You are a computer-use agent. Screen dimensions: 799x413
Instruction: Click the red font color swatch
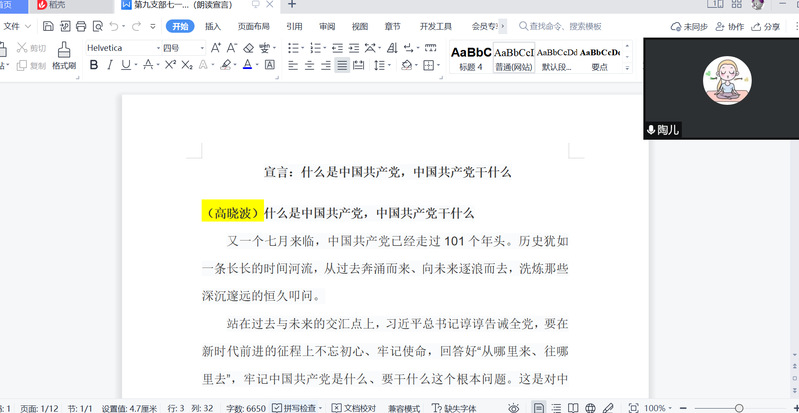(248, 65)
